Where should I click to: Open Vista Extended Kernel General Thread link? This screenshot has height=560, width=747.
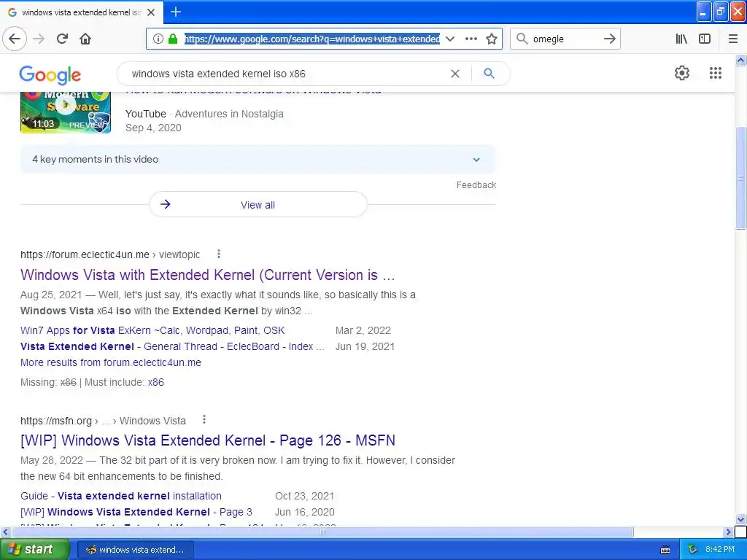172,346
